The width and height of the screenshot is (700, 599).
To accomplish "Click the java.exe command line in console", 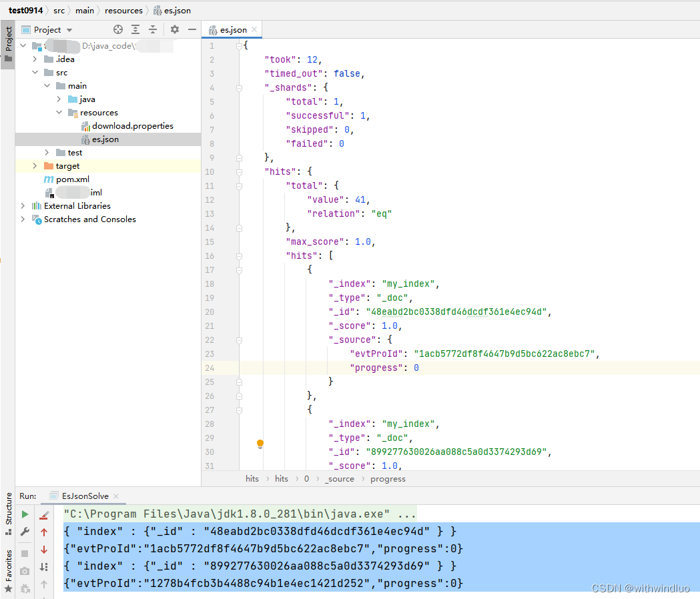I will click(x=240, y=514).
